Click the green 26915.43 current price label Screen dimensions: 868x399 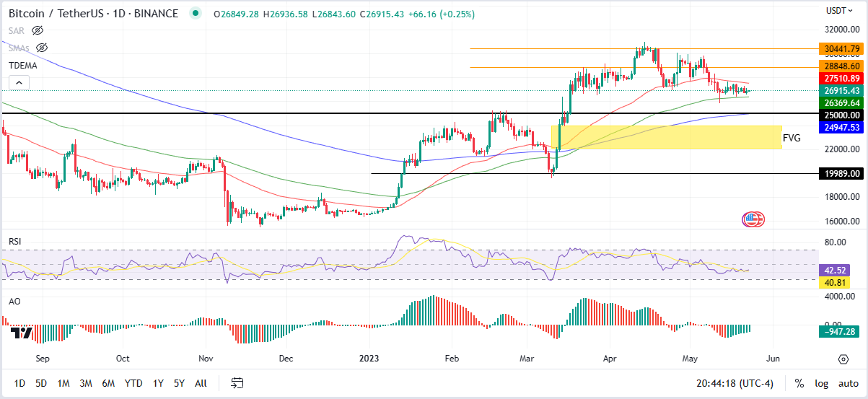click(x=841, y=91)
